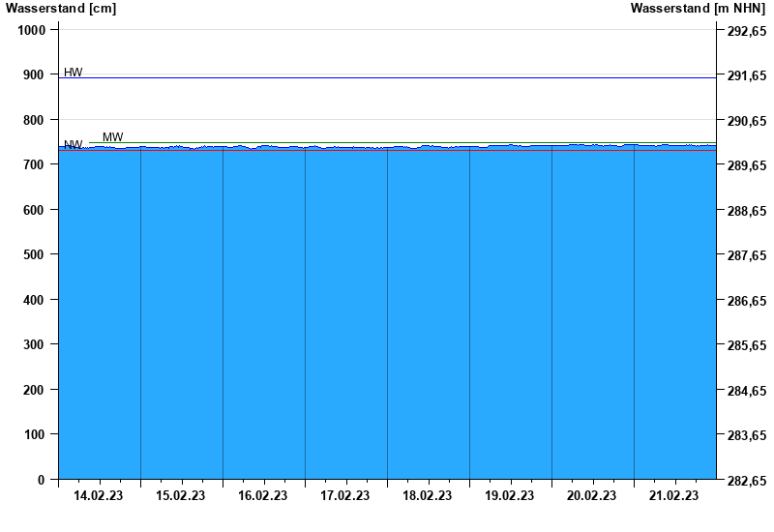
Task: Click the 18.02.23 date label
Action: 428,496
